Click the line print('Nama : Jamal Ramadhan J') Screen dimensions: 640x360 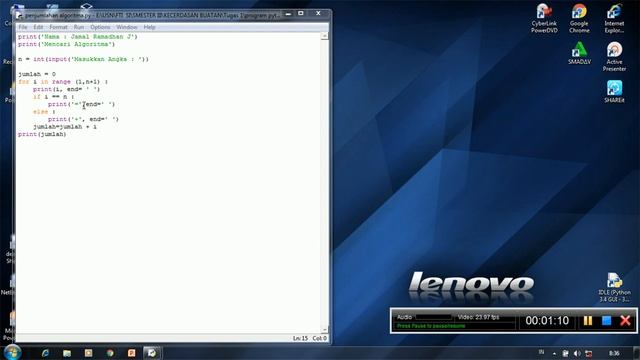[x=78, y=37]
